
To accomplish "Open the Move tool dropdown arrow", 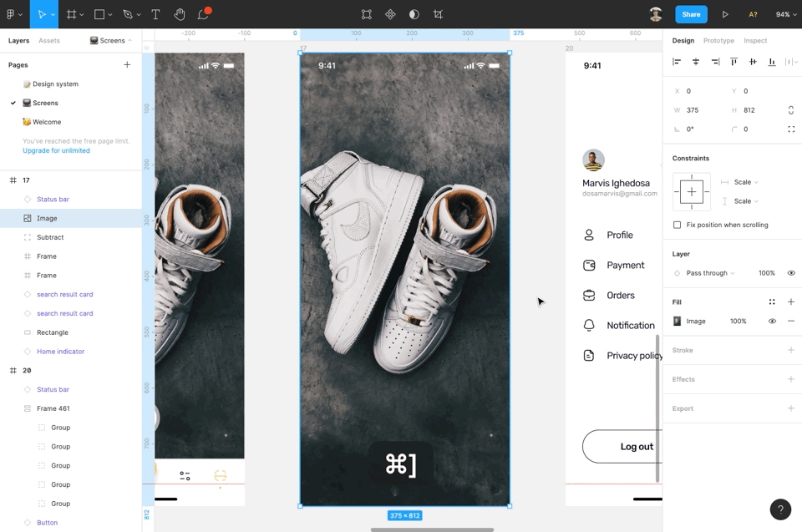I will (51, 14).
